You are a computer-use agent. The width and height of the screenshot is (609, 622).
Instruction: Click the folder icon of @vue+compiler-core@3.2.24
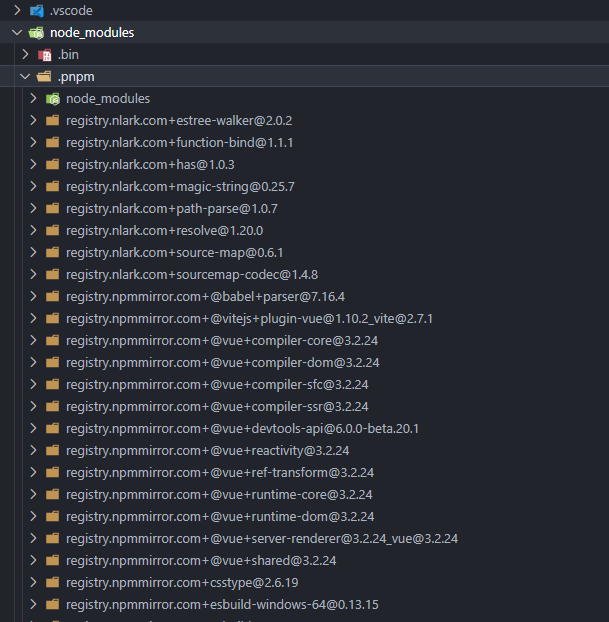point(52,341)
